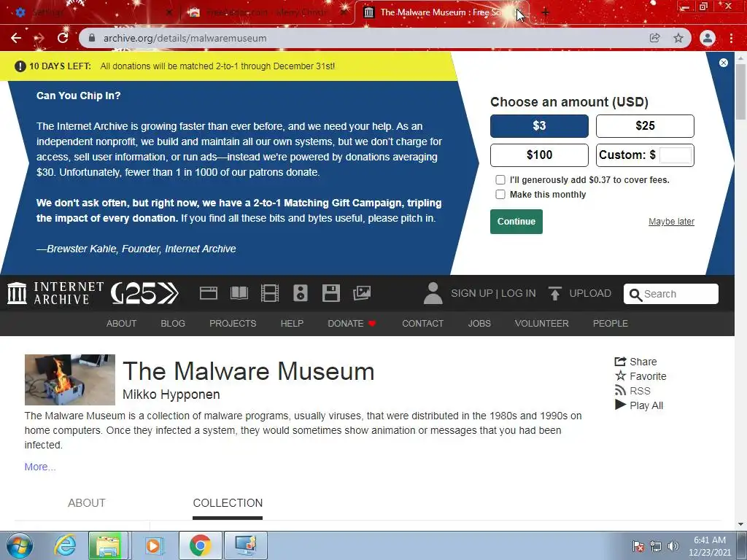
Task: Expand description with 'More...' link
Action: [40, 467]
